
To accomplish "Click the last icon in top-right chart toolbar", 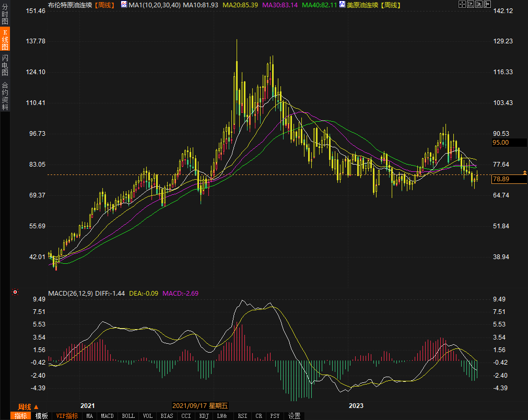I will point(488,4).
